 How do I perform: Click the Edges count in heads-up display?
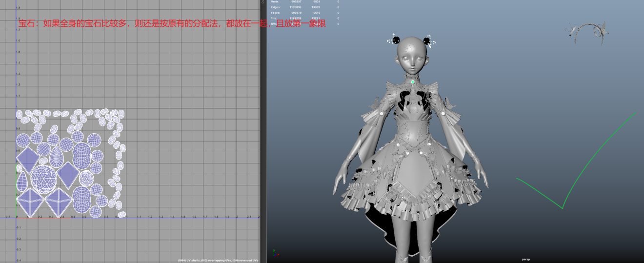pyautogui.click(x=295, y=7)
